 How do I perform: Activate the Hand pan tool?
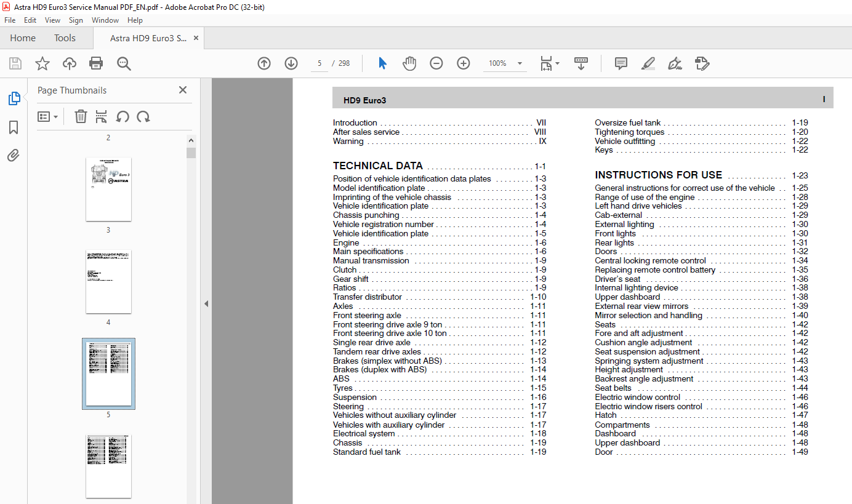pos(409,63)
